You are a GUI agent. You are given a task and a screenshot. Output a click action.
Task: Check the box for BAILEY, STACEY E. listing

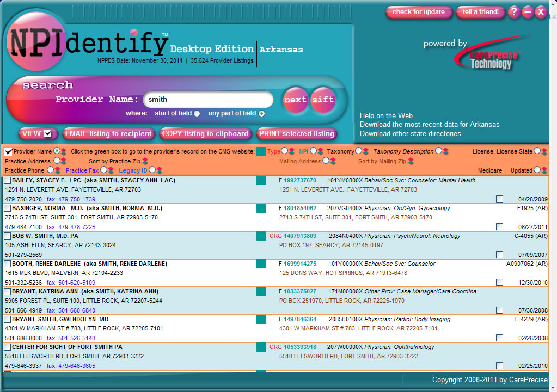[x=7, y=180]
